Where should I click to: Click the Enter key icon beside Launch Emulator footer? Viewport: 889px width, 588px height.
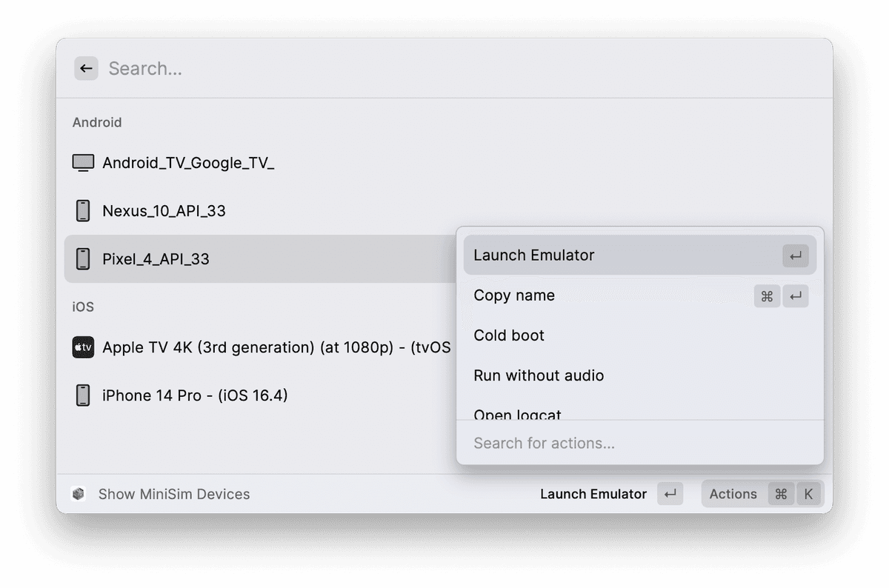670,494
